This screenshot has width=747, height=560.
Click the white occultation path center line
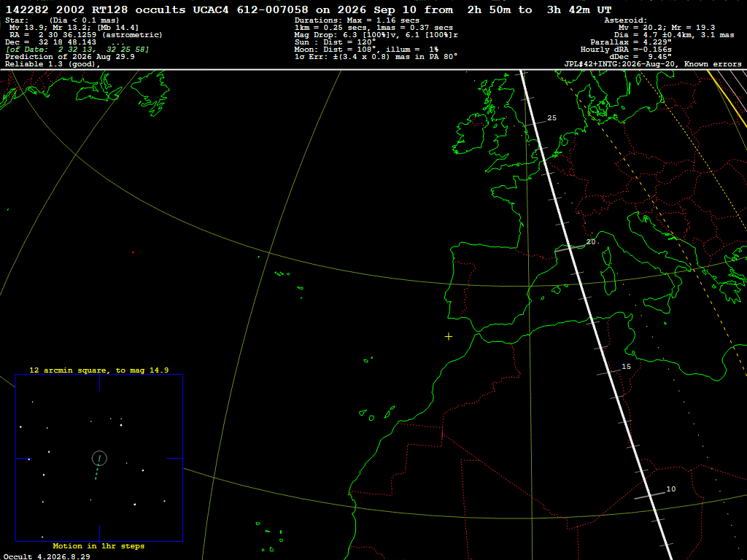point(595,314)
